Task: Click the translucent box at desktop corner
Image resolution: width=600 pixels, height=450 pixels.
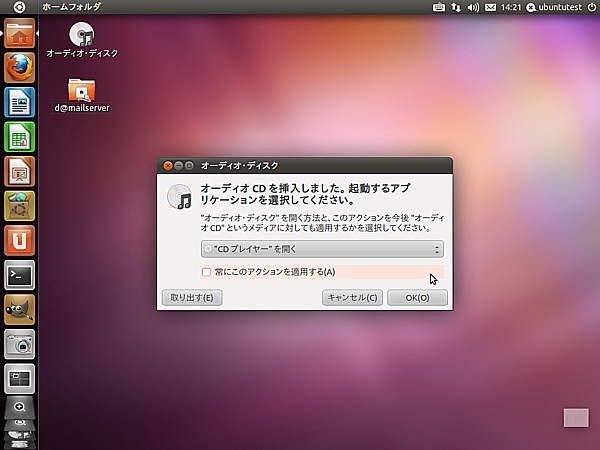Action: [576, 417]
